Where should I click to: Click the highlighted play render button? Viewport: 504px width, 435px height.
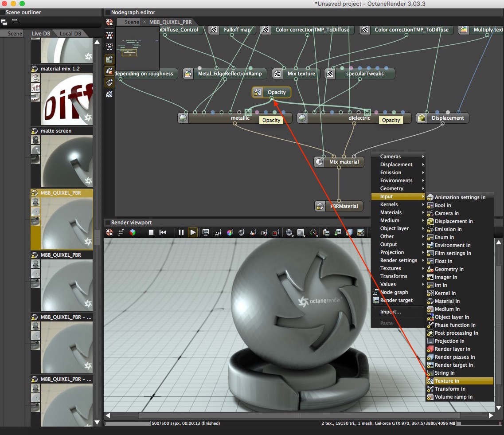(192, 232)
